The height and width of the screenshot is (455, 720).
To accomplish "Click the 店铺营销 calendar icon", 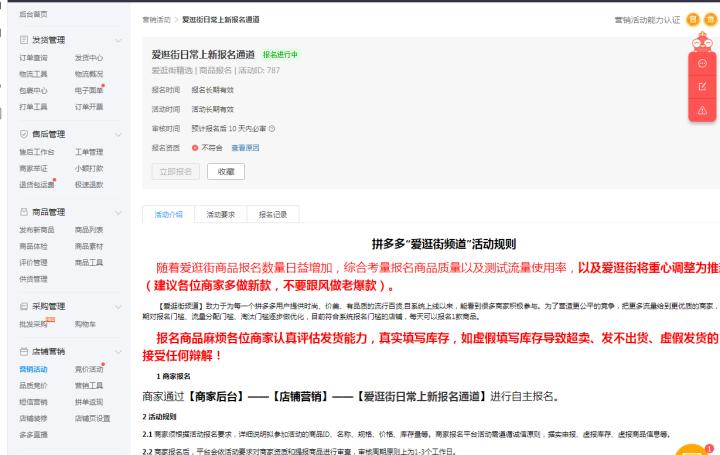I will click(24, 352).
